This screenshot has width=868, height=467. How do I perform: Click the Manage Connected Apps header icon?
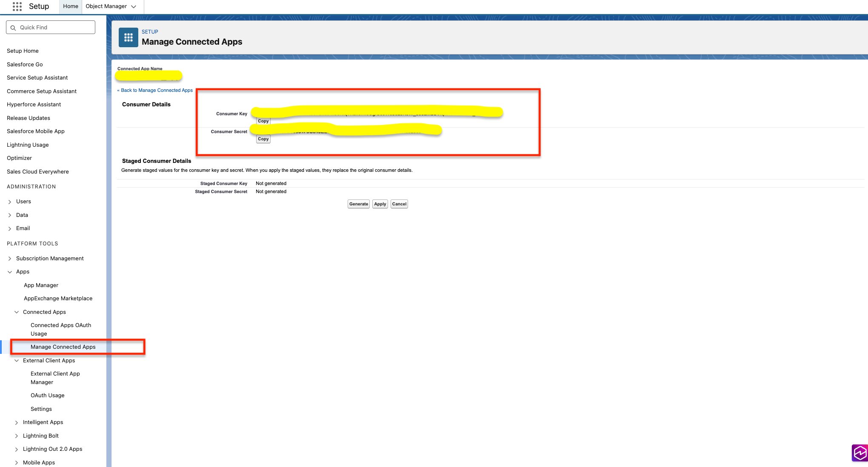(x=128, y=37)
